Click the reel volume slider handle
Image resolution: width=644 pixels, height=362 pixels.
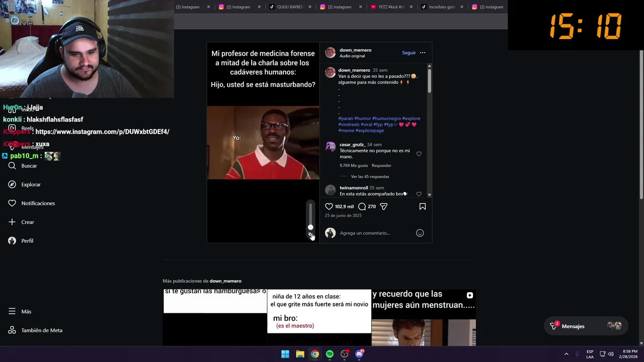click(310, 227)
